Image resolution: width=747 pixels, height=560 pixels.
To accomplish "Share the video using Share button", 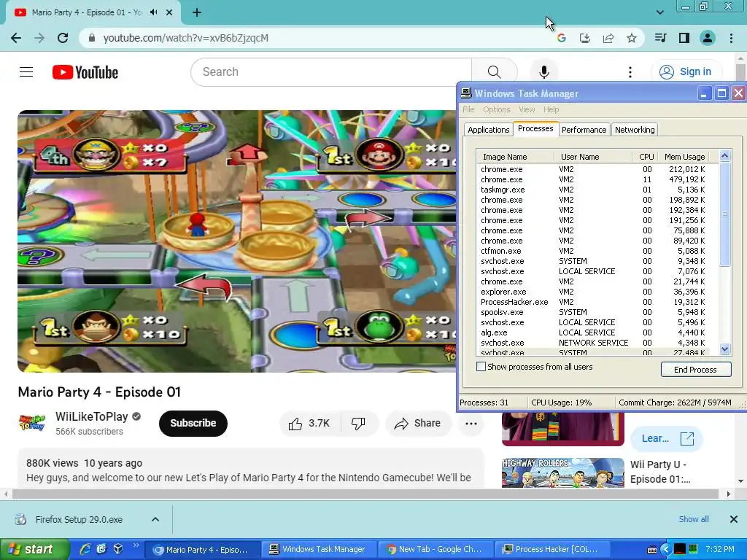I will pyautogui.click(x=418, y=424).
